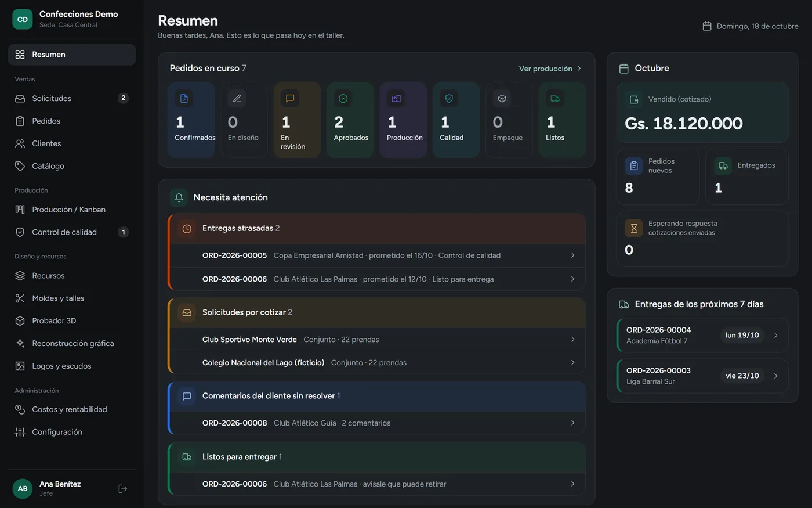Click the Domingo, 18 de octubre date

(x=750, y=26)
